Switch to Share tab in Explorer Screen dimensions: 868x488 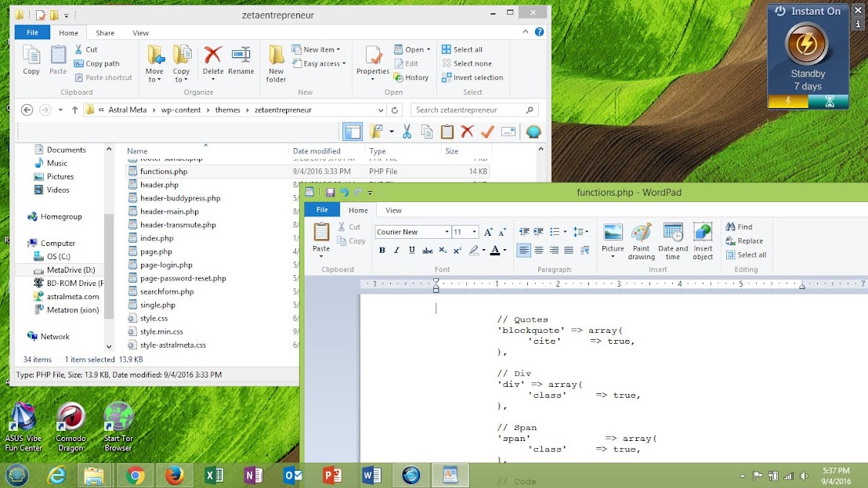105,33
